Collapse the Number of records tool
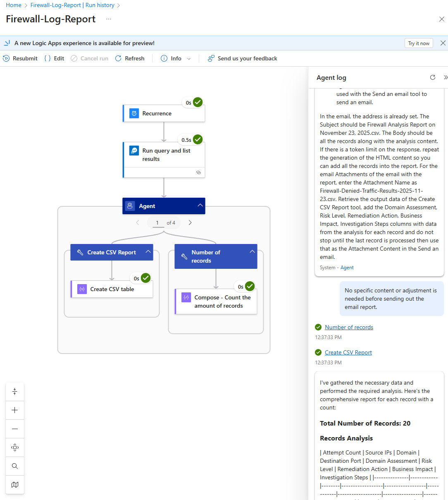Screen dimensions: 448x500 (x=252, y=252)
